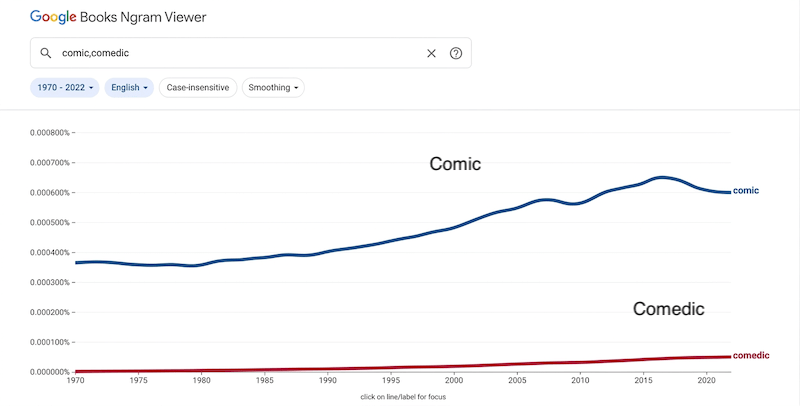Click the search magnifier icon
The height and width of the screenshot is (406, 800).
[46, 53]
